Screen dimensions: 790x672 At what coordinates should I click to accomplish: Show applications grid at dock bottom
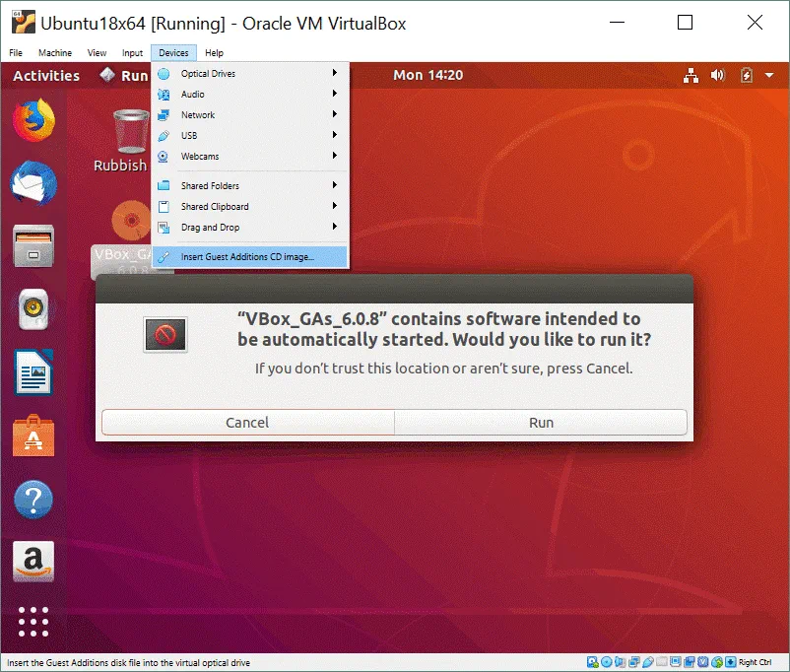click(x=33, y=621)
